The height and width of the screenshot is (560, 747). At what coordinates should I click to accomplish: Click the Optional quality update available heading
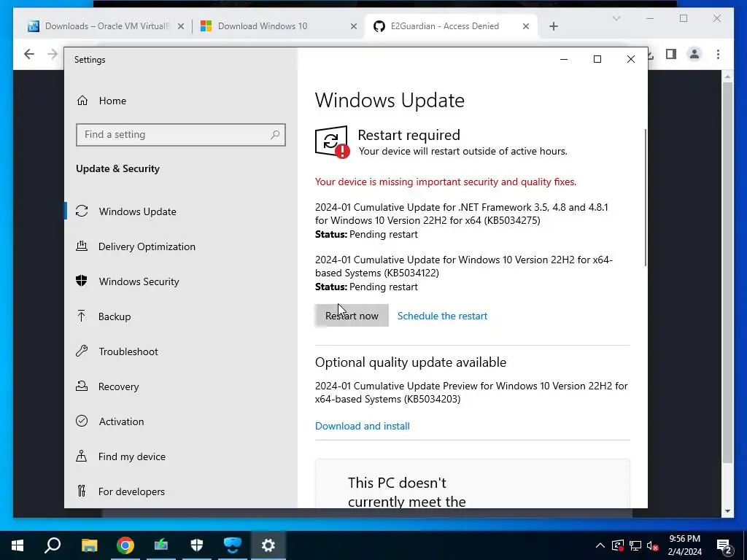click(x=411, y=362)
